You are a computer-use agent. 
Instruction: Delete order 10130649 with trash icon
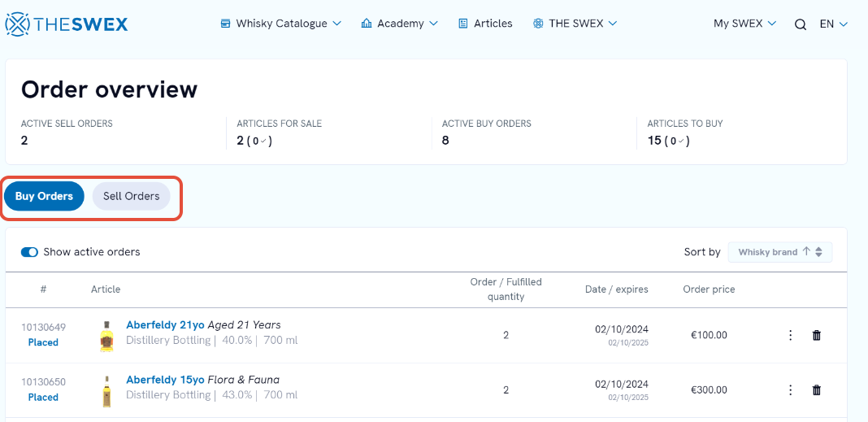(817, 335)
